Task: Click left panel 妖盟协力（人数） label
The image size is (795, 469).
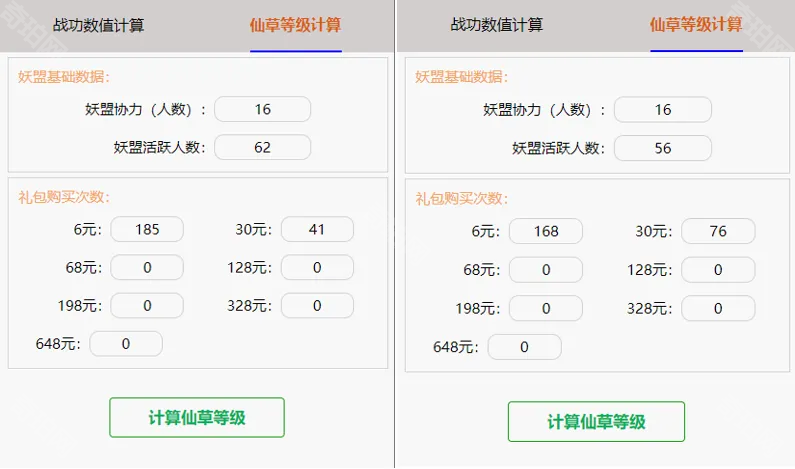Action: point(146,109)
